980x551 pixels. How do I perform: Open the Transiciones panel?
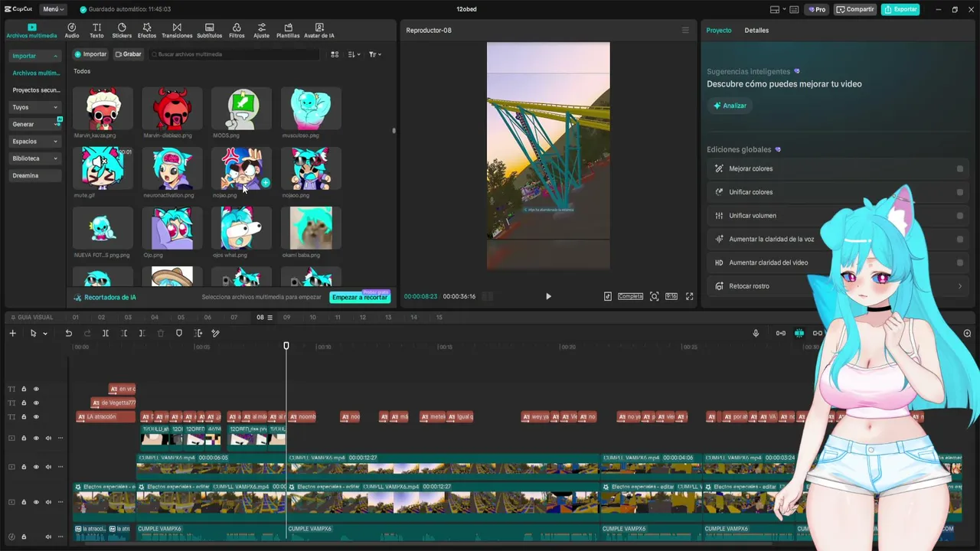pos(177,31)
